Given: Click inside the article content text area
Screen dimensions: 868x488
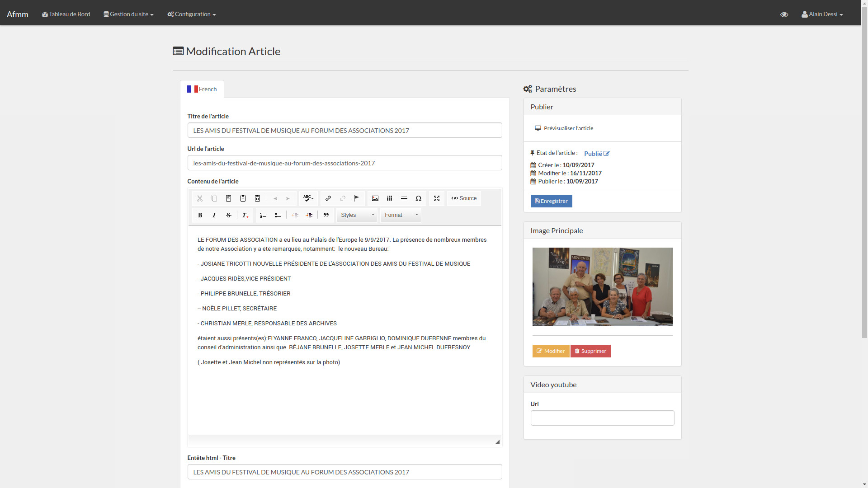Looking at the screenshot, I should (345, 330).
